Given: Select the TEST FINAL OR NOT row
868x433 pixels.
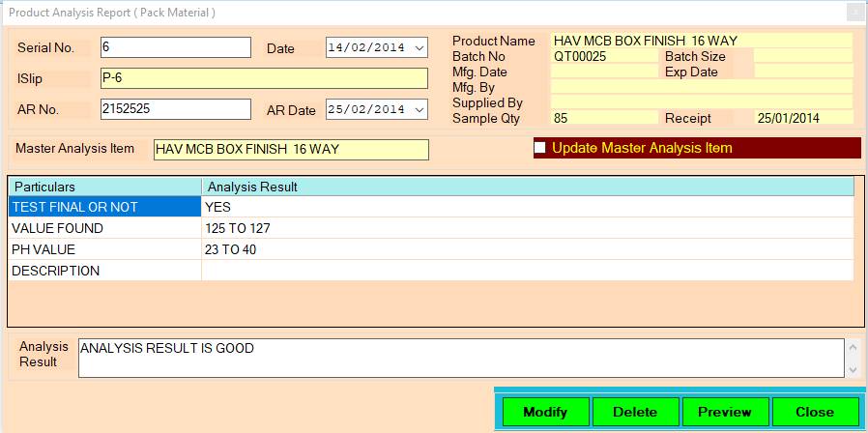Looking at the screenshot, I should (103, 207).
